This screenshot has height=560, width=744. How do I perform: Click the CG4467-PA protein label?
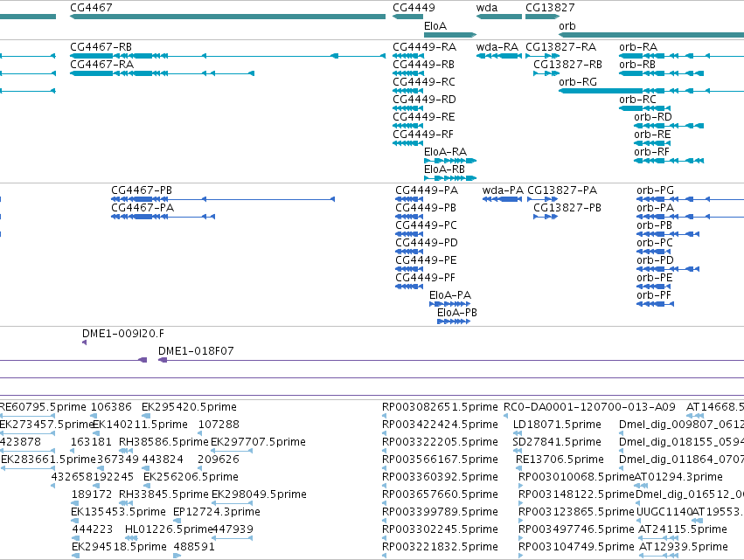[143, 208]
